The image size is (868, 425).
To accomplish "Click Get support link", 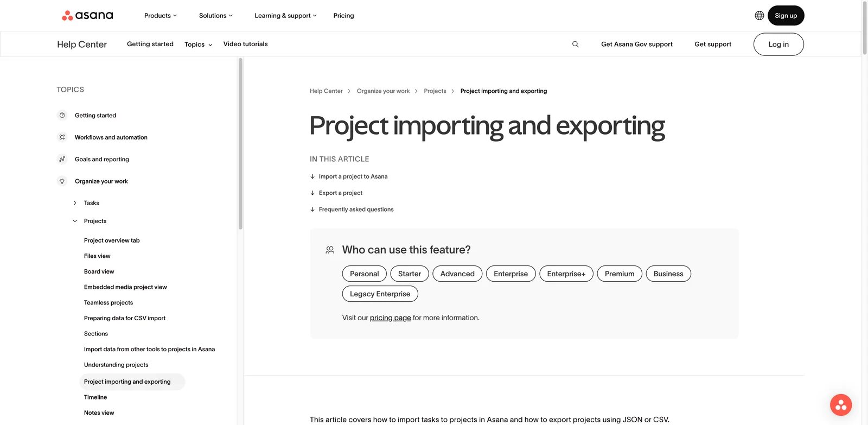I will 713,45.
